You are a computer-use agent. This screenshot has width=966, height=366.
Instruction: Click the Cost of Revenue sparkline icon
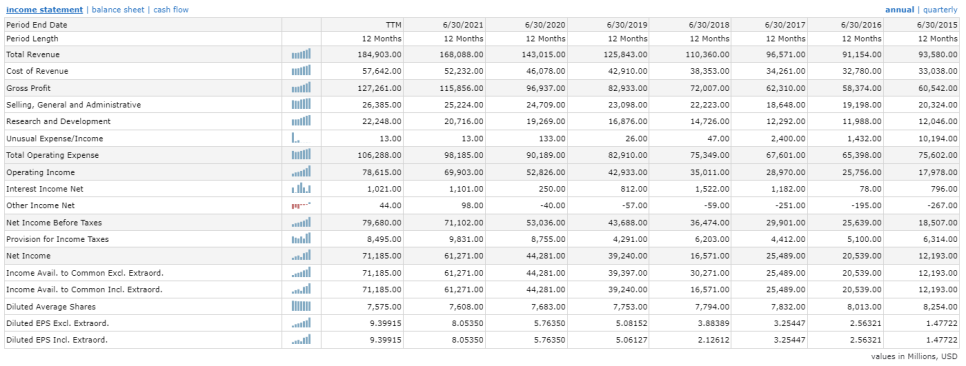[x=301, y=71]
